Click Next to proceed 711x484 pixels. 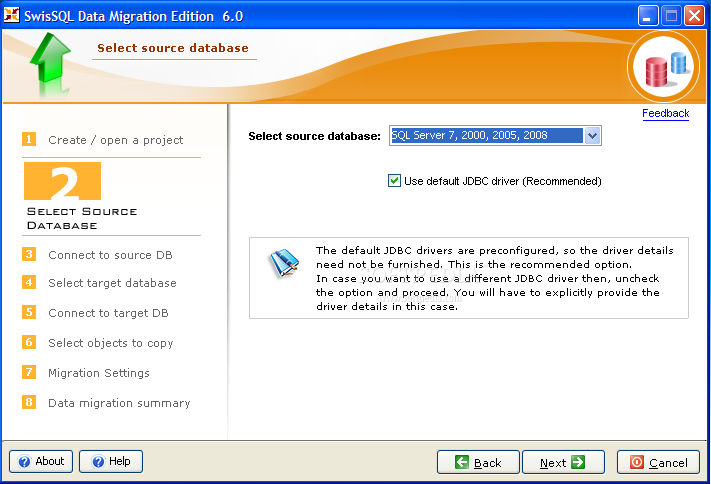tap(564, 462)
